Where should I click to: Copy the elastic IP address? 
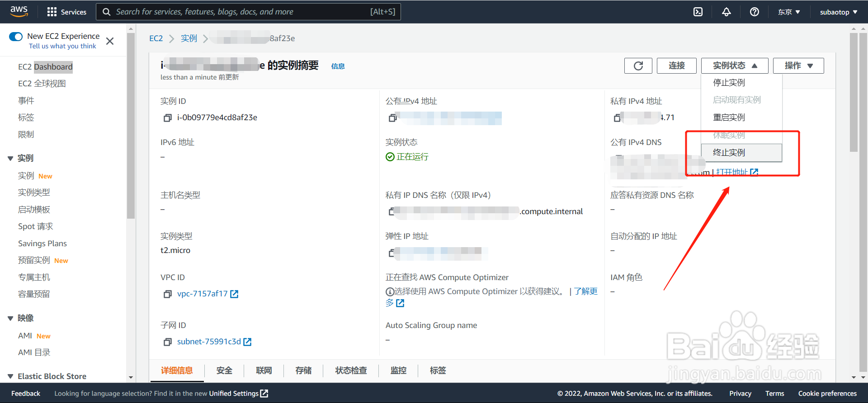[x=392, y=253]
